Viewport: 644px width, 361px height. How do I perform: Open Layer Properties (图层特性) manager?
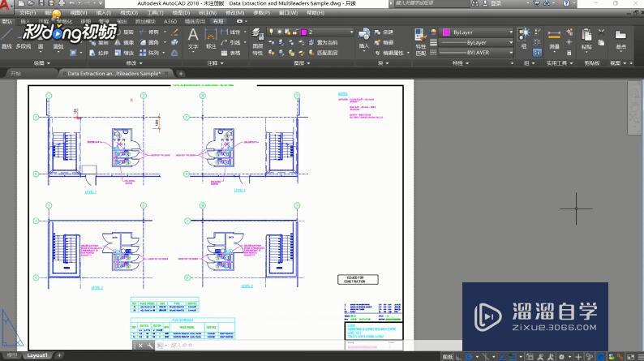pyautogui.click(x=257, y=41)
